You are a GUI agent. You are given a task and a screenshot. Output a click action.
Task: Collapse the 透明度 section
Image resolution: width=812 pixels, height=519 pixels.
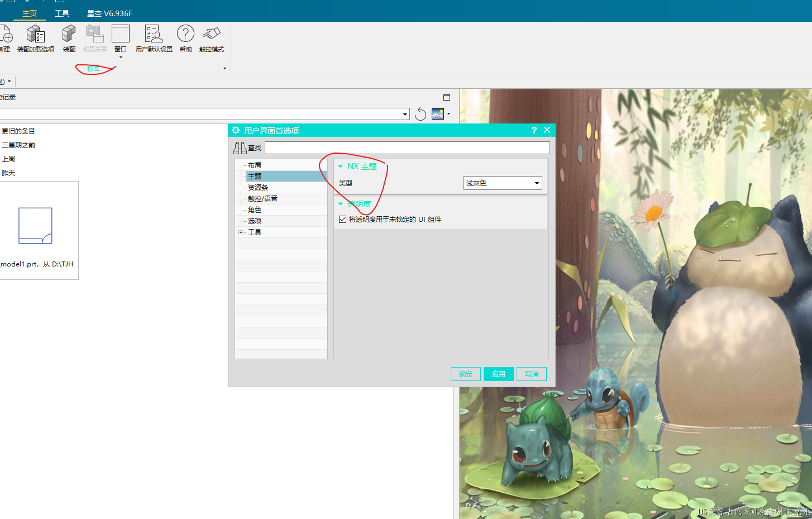(340, 204)
